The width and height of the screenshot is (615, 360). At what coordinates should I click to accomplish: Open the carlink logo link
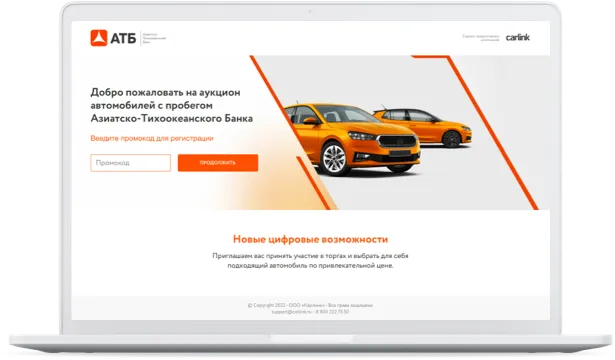point(517,38)
